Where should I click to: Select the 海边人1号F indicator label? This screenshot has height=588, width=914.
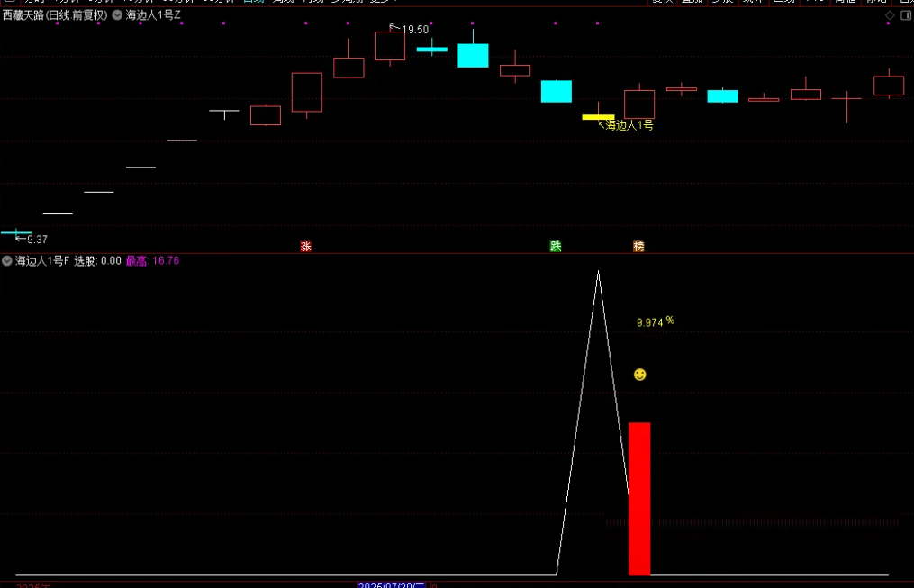click(x=41, y=261)
